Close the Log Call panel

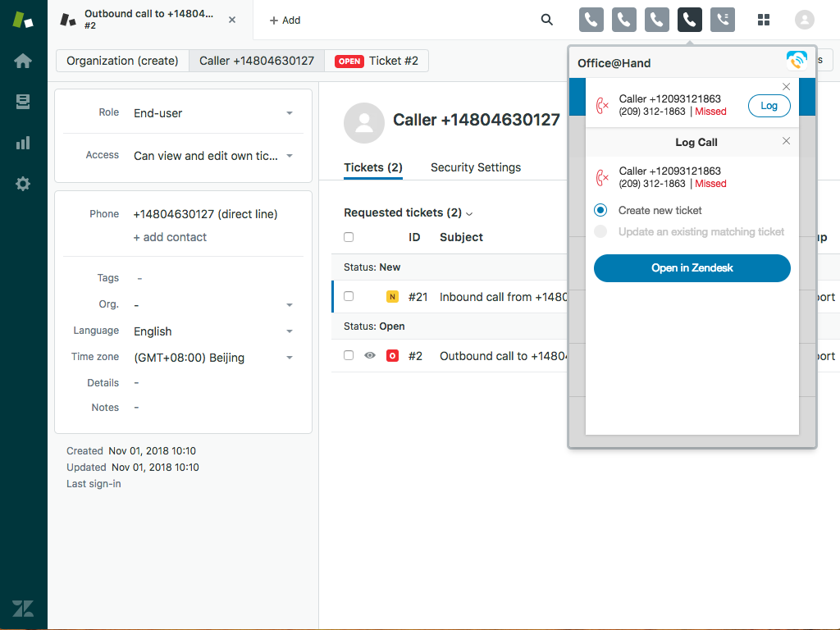click(x=786, y=141)
